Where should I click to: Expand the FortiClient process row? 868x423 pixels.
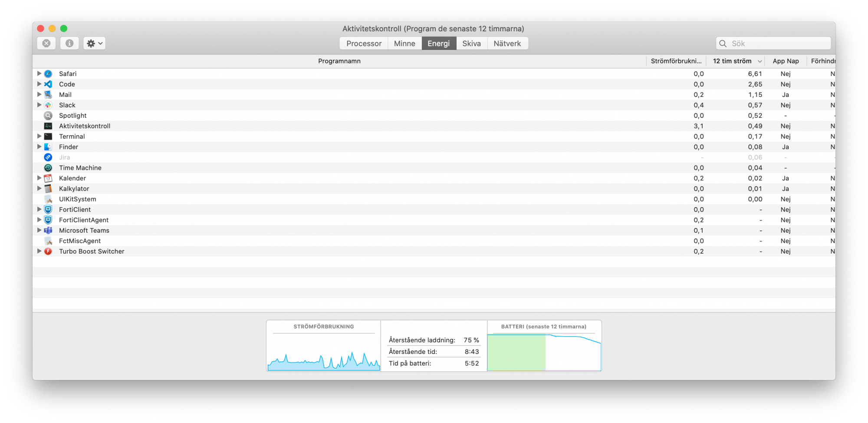(39, 209)
